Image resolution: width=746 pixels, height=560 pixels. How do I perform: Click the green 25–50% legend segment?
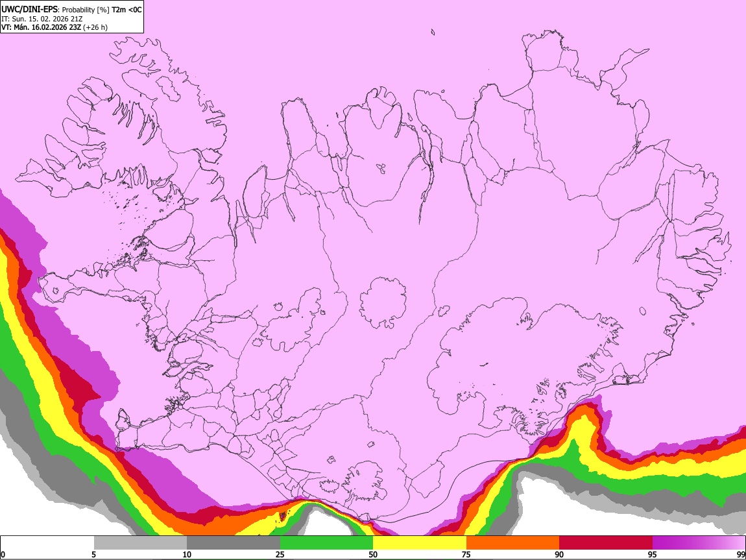pos(326,543)
